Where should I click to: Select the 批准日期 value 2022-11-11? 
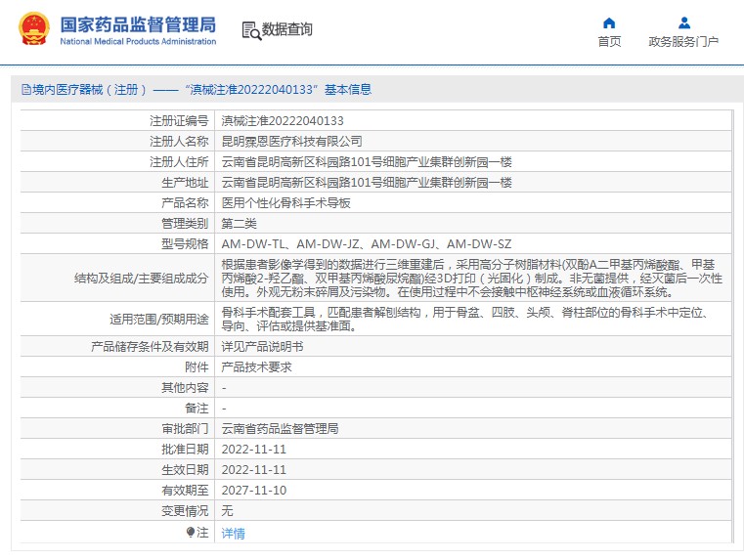(x=254, y=449)
